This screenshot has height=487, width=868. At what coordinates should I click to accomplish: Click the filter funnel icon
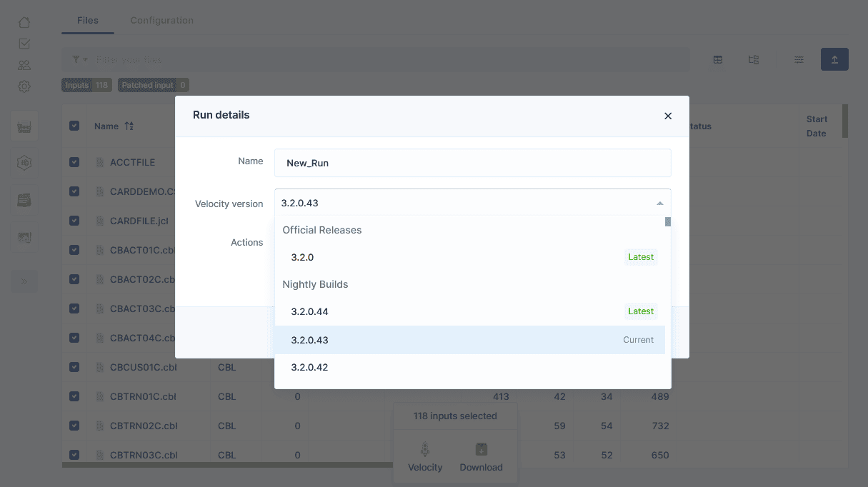pos(76,59)
